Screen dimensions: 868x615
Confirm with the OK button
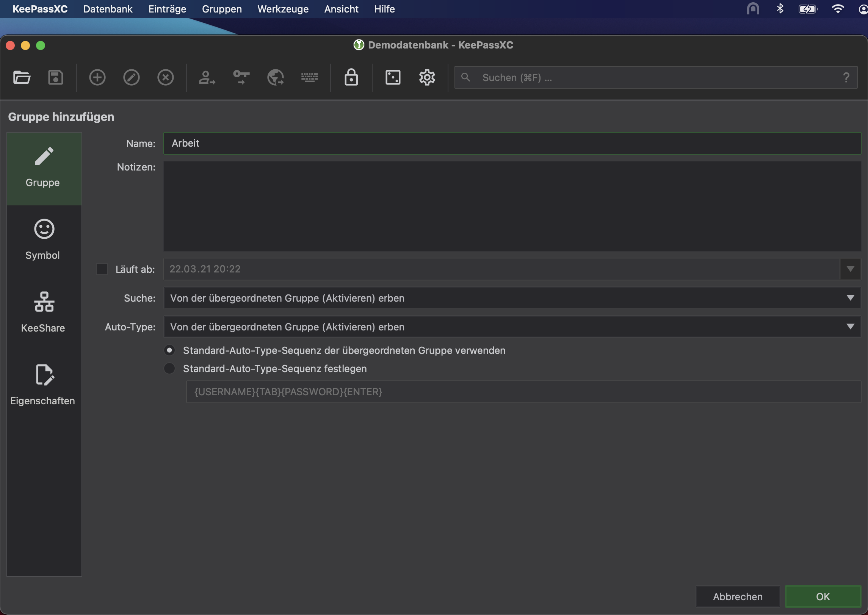[x=823, y=596]
